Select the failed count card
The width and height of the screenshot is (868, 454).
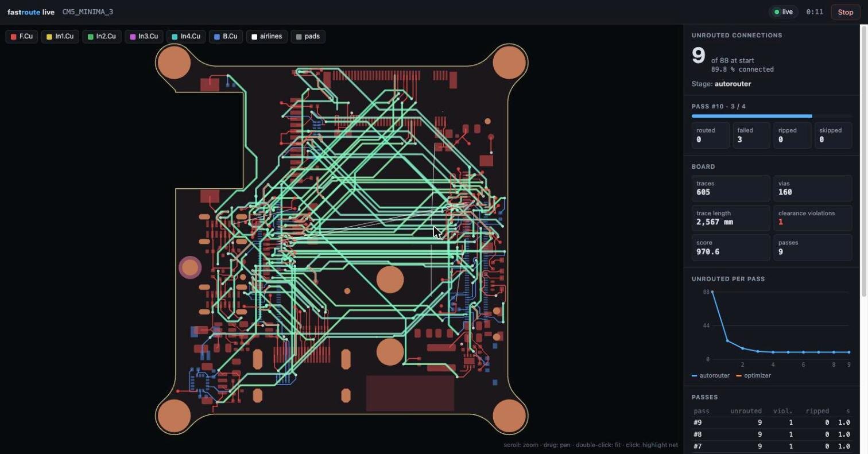point(751,135)
